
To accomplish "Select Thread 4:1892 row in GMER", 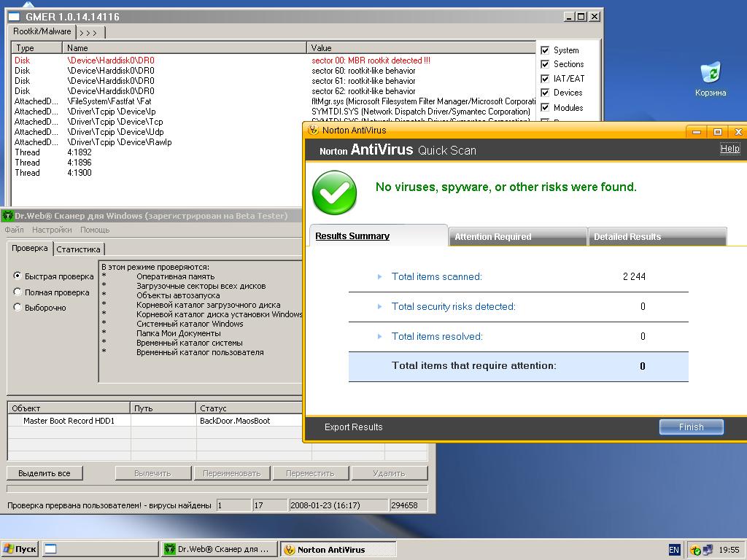I will pyautogui.click(x=158, y=152).
